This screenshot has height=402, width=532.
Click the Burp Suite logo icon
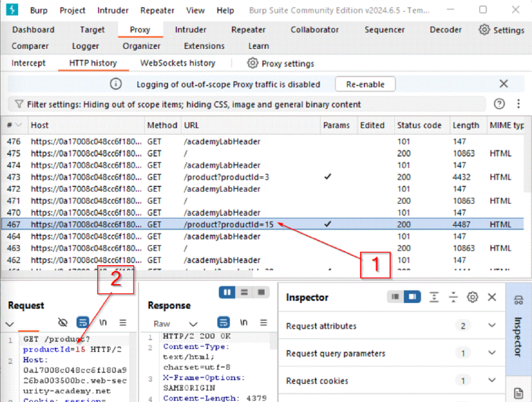click(x=12, y=10)
